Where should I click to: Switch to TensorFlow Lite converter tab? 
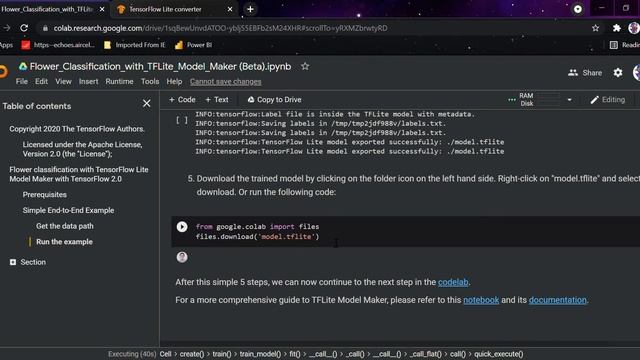(165, 9)
